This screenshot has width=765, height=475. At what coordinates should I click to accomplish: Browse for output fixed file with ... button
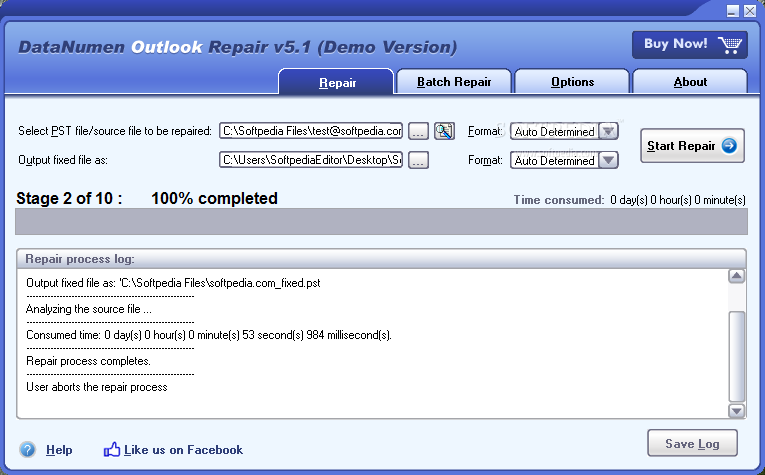click(418, 160)
